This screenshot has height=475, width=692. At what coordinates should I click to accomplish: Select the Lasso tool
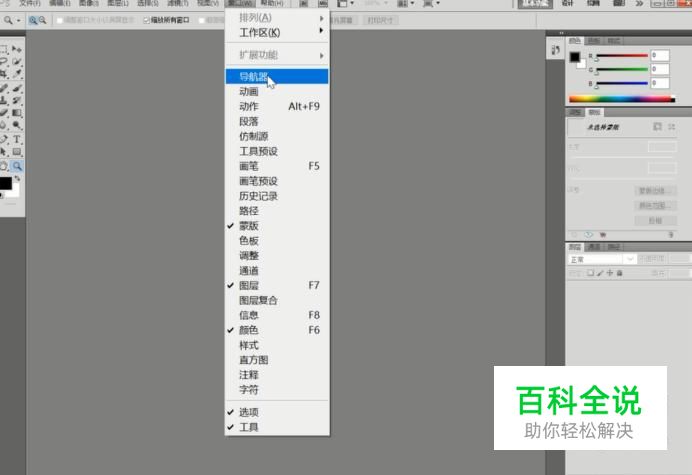click(4, 61)
